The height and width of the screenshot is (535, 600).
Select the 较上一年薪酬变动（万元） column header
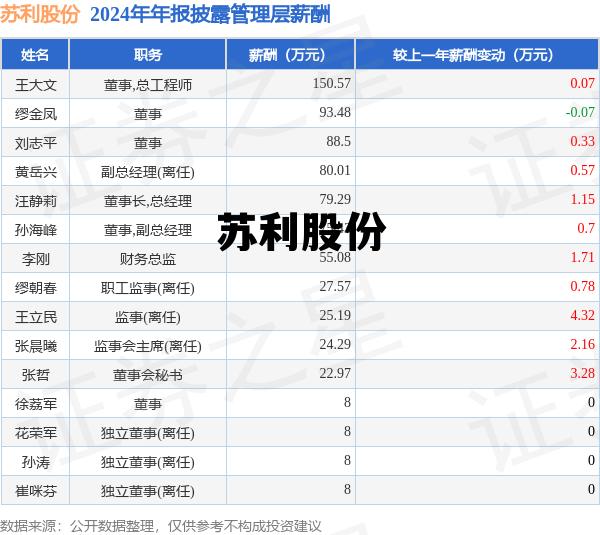477,55
